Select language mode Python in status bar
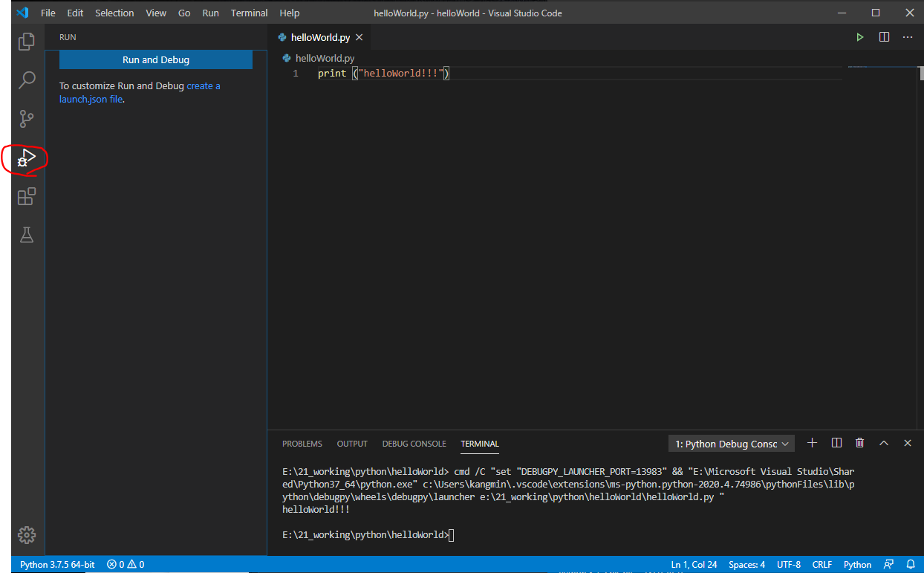 point(857,564)
